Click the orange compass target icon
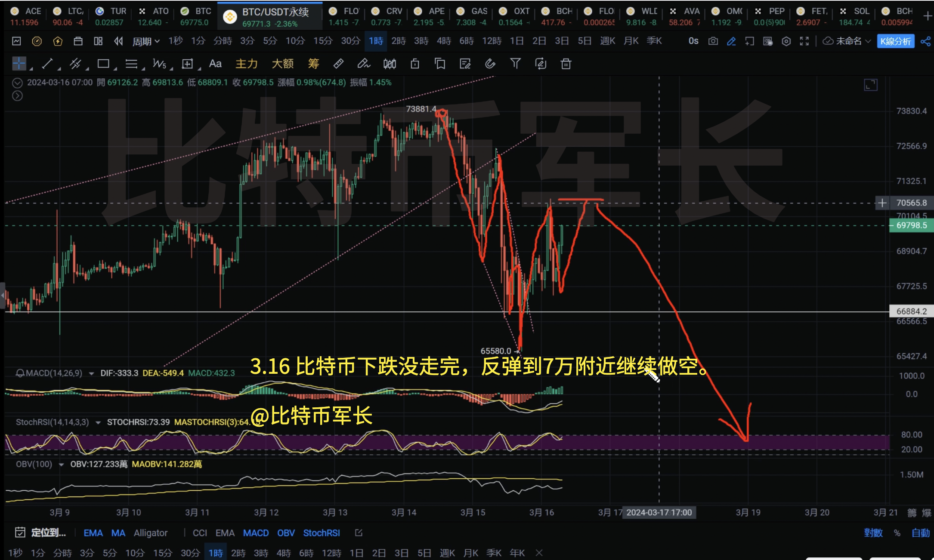Image resolution: width=934 pixels, height=560 pixels. coord(37,41)
